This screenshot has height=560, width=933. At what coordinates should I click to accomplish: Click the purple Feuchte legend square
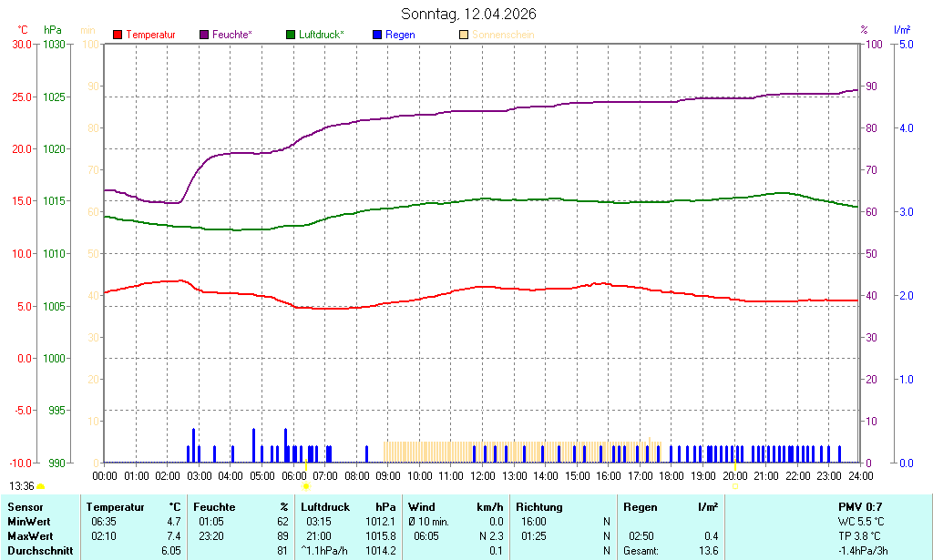point(204,35)
